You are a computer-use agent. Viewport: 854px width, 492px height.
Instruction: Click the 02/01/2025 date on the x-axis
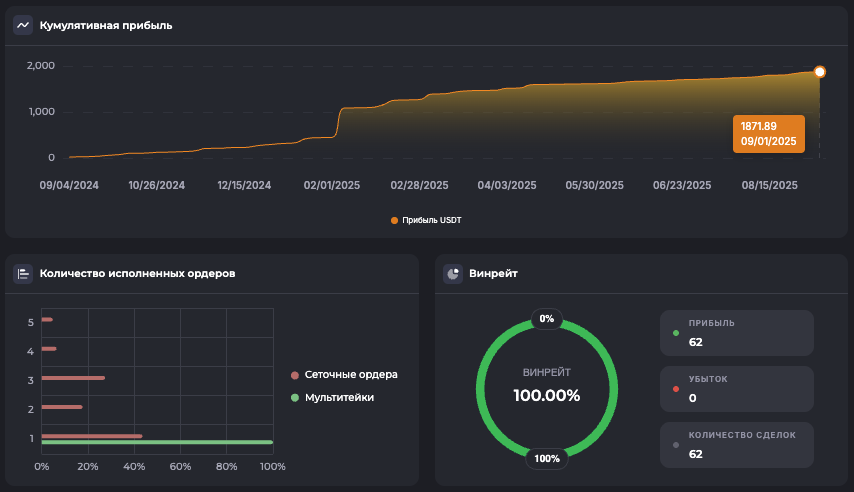332,185
